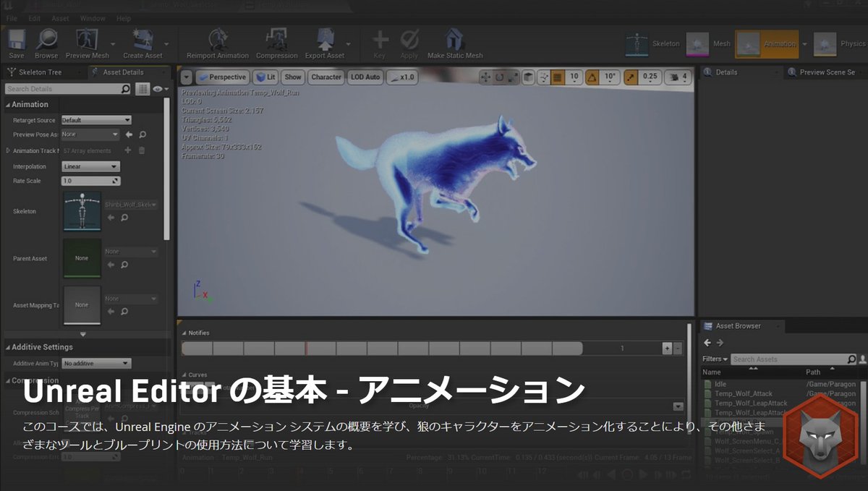Click the Notifies timeline bar
This screenshot has width=868, height=491.
[x=381, y=349]
